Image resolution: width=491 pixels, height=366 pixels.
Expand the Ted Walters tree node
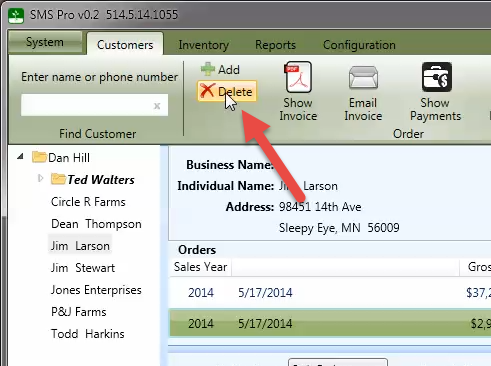(x=41, y=178)
